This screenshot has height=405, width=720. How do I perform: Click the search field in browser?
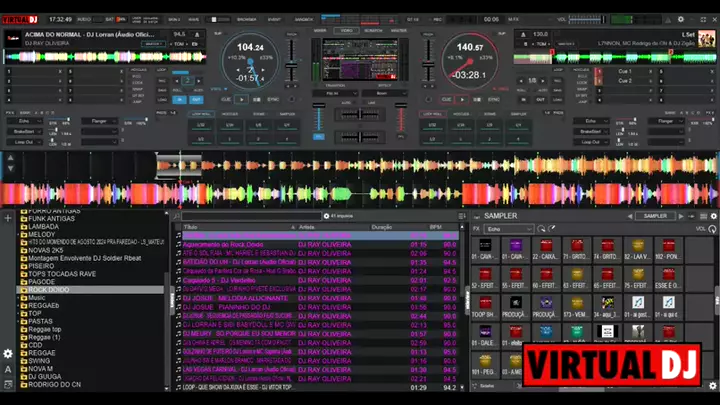(251, 216)
